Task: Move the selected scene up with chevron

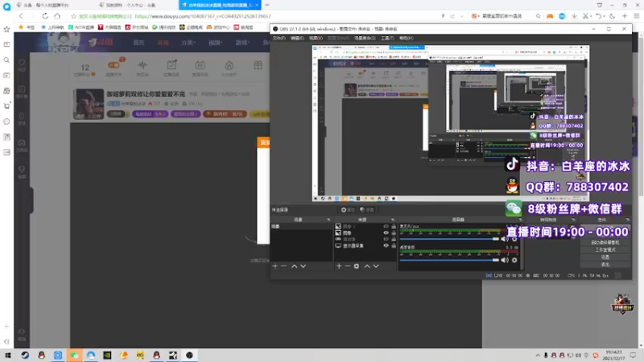Action: [295, 266]
